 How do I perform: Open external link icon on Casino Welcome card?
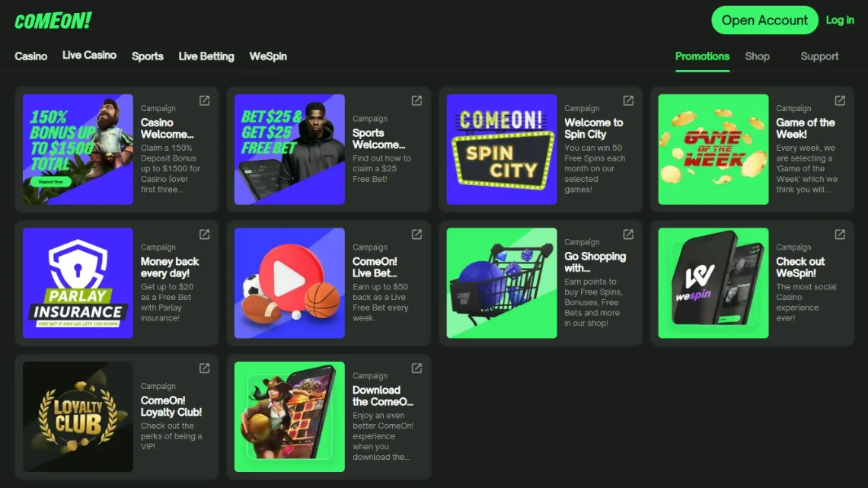pos(204,100)
